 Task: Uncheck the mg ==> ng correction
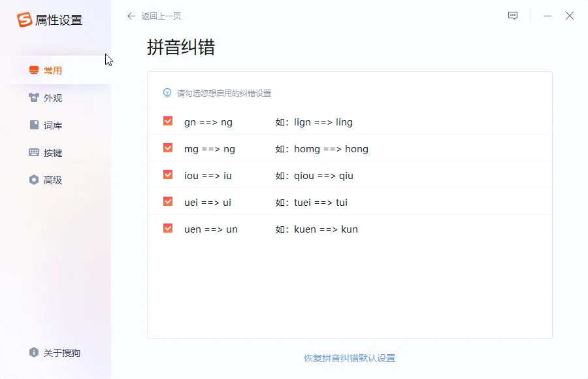167,148
